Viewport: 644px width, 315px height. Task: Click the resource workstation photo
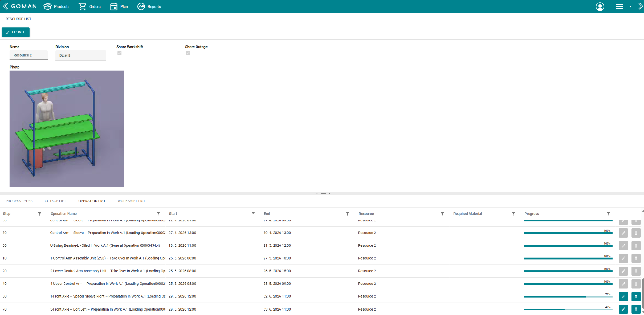[67, 129]
